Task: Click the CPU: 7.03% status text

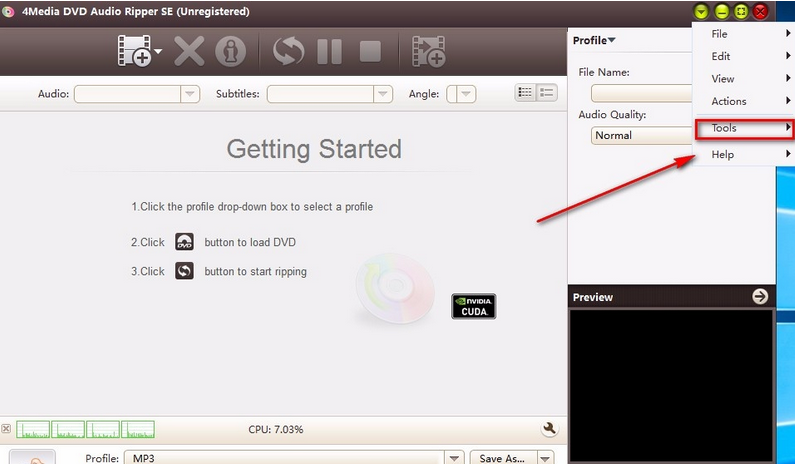Action: (x=276, y=430)
